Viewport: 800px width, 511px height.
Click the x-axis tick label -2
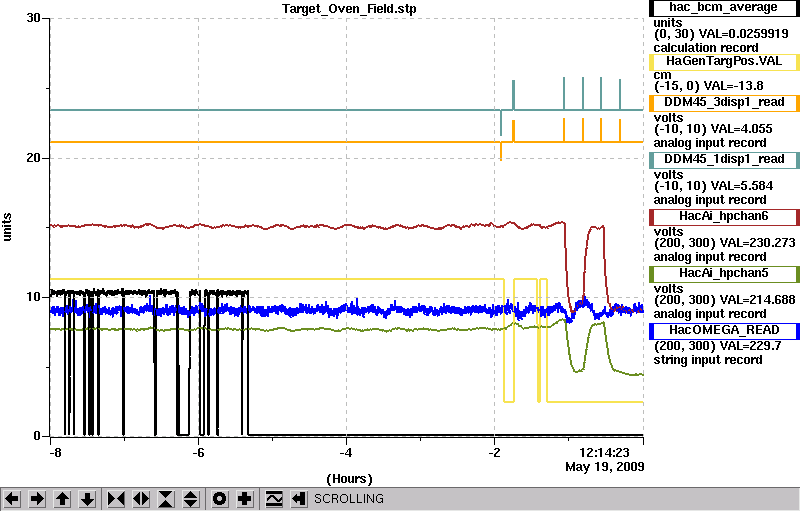[494, 452]
